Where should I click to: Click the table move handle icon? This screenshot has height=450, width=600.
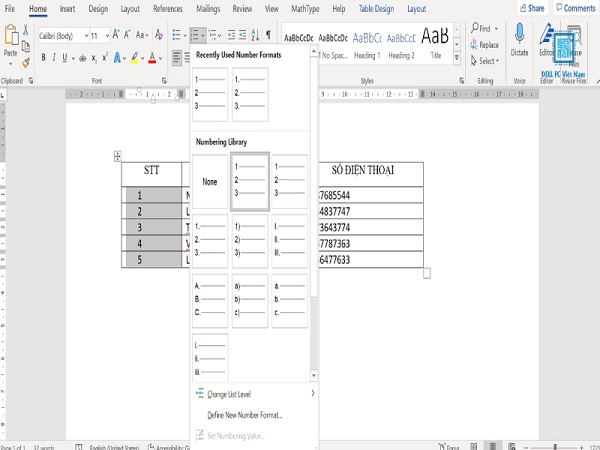click(118, 156)
